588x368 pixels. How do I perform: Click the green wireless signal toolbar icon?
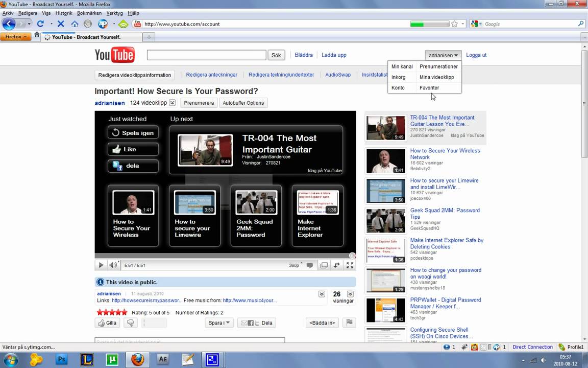(x=123, y=24)
